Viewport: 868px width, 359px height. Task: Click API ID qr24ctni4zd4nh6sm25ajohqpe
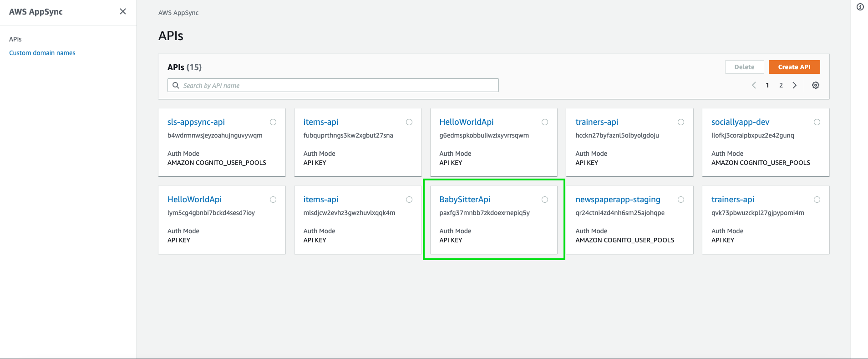(620, 213)
